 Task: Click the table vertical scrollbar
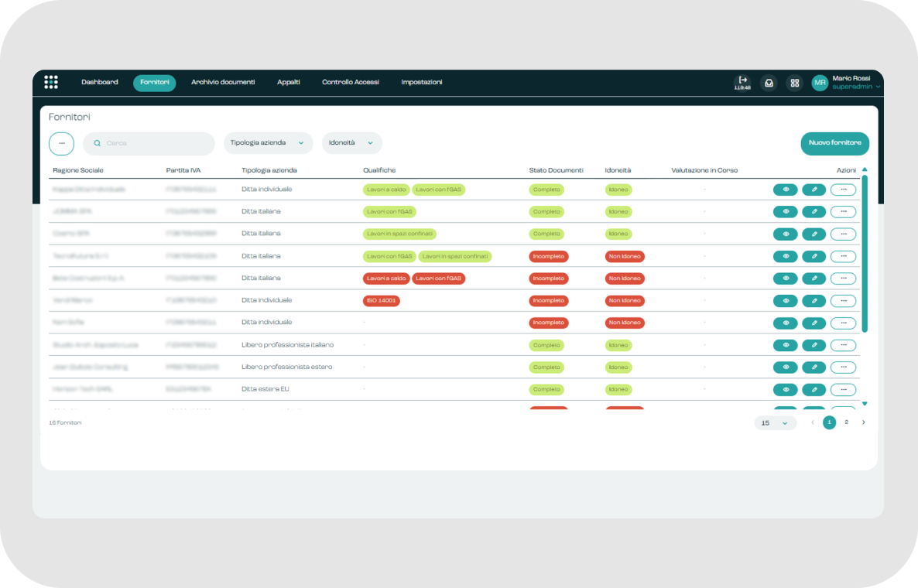point(865,251)
